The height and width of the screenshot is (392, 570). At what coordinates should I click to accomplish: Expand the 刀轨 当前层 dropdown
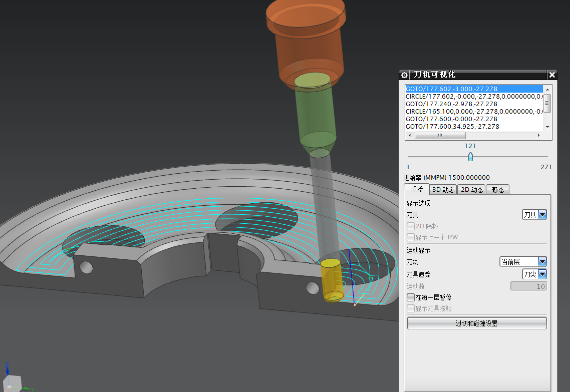(x=523, y=261)
